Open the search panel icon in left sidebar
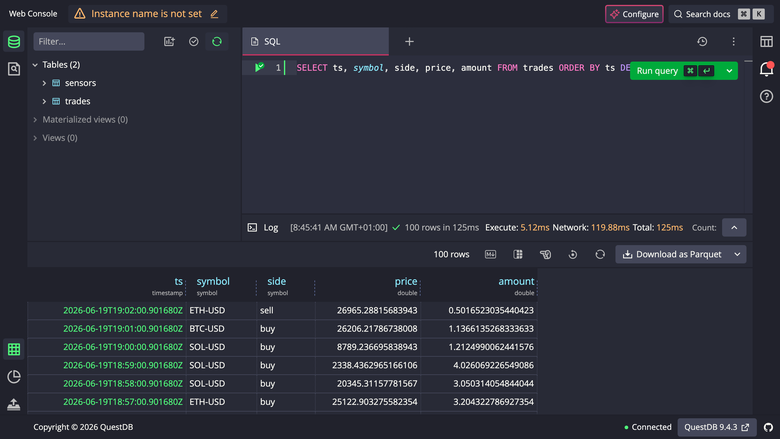The image size is (780, 439). click(x=14, y=69)
